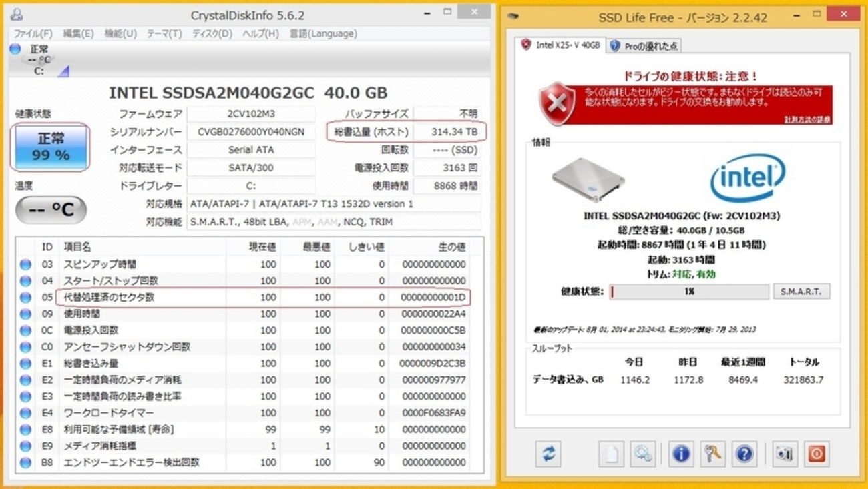This screenshot has width=868, height=489.
Task: Click today's data written value 1146.2
Action: pos(634,380)
